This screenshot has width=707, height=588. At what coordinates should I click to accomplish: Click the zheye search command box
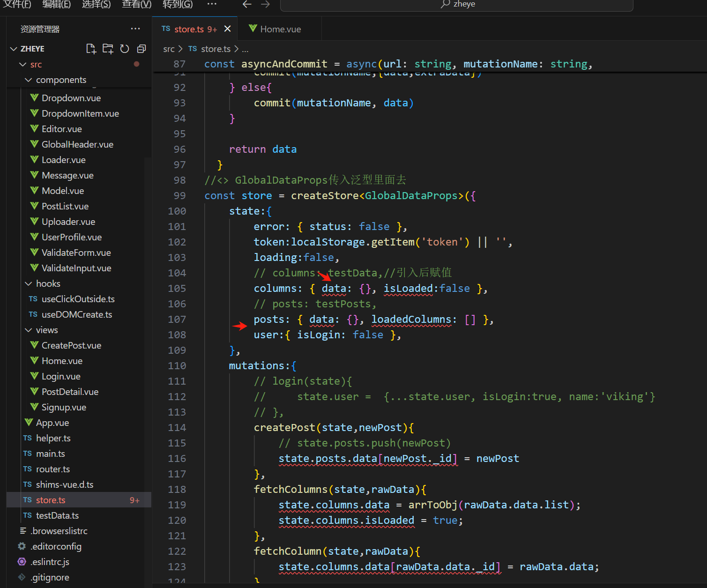[x=456, y=4]
